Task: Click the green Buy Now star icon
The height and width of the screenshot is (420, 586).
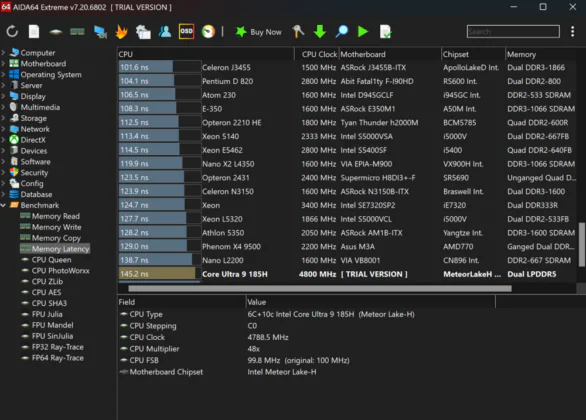Action: [241, 32]
